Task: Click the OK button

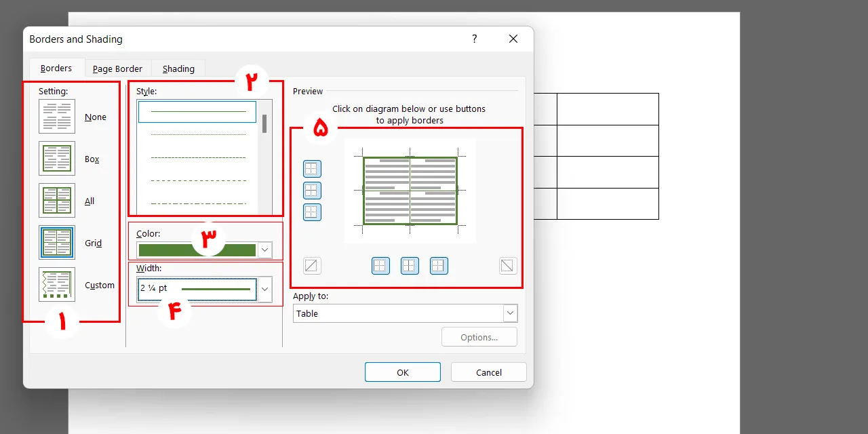Action: (403, 372)
